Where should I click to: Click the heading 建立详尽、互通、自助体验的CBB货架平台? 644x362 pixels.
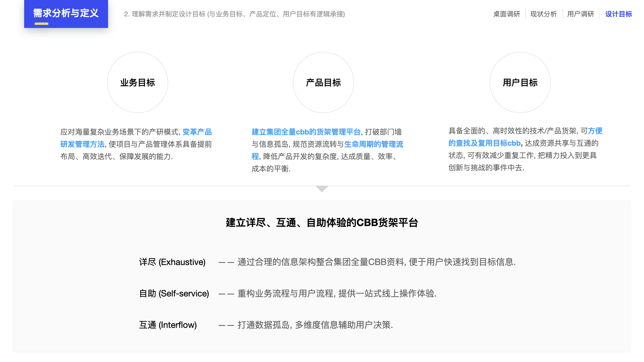(x=322, y=223)
